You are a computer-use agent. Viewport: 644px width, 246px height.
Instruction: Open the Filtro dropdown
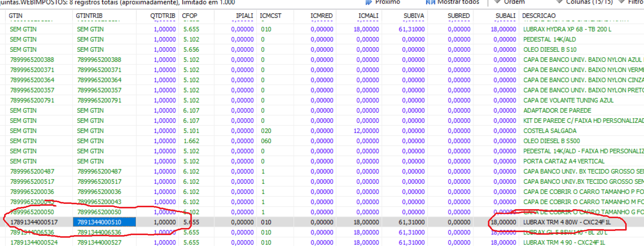click(635, 2)
